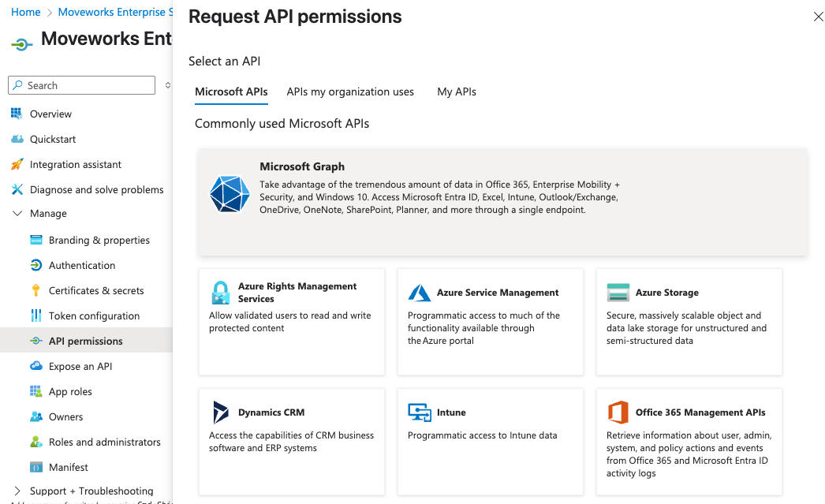Open Overview in the sidebar
825x504 pixels.
click(50, 114)
